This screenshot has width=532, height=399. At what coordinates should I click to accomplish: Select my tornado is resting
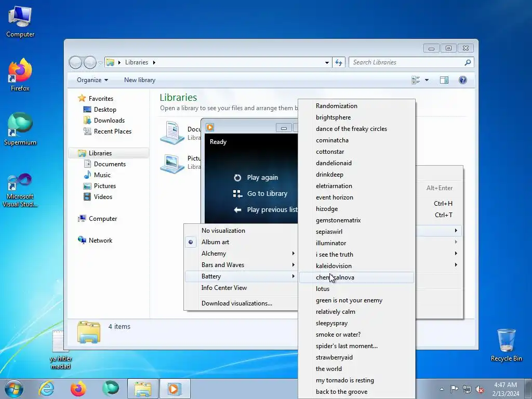pos(356,380)
